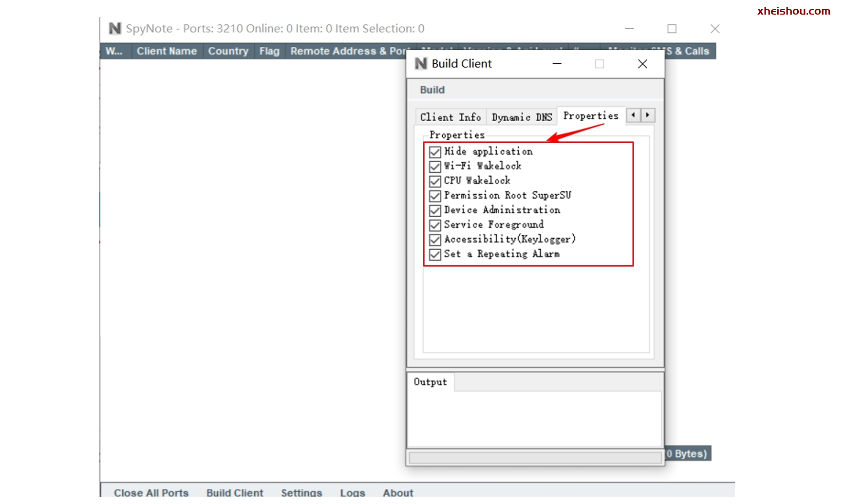Minimize the SpyNote main window
Screen dimensions: 845x504
coord(629,29)
